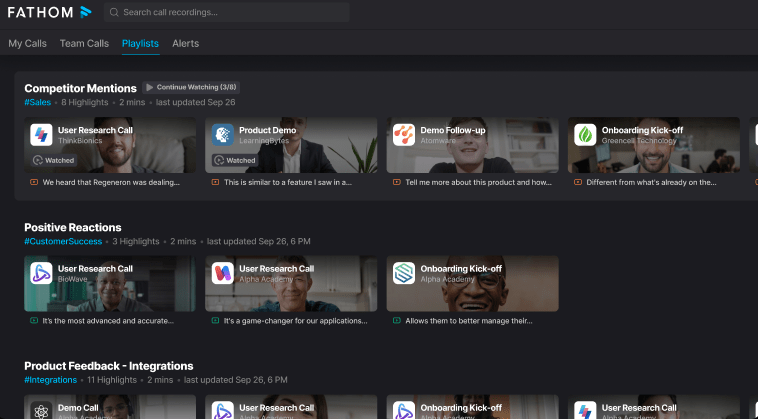
Task: Click 'This is similar to a feature I saw in a...'
Action: point(288,182)
